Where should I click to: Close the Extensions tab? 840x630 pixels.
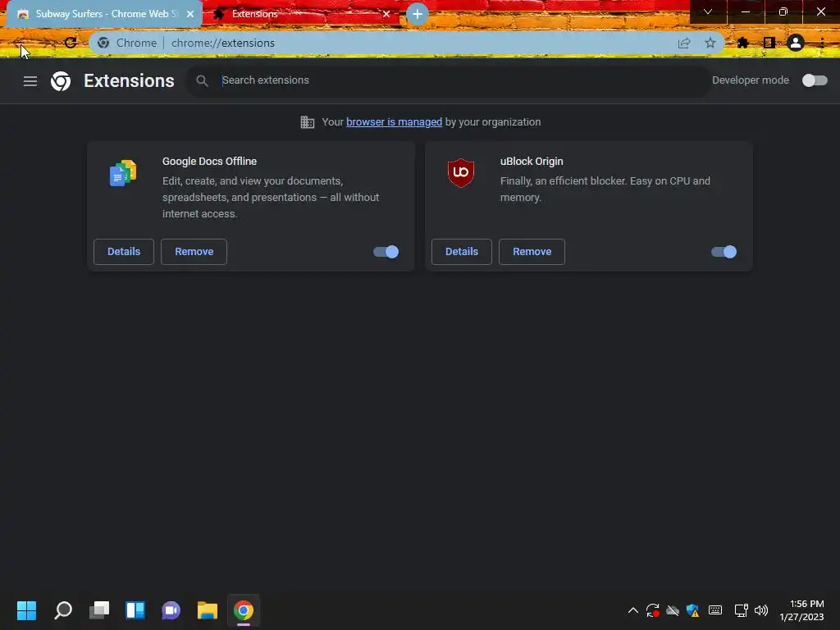click(386, 15)
